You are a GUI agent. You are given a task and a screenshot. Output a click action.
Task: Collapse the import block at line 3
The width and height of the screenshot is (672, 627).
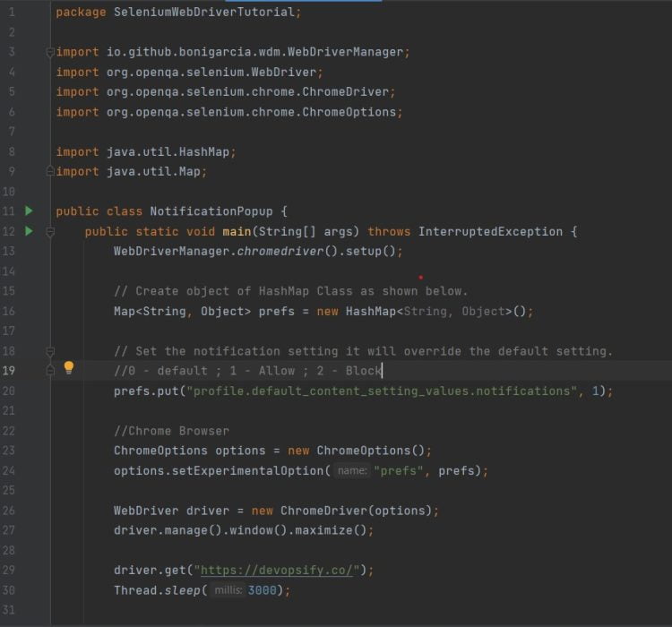(50, 53)
